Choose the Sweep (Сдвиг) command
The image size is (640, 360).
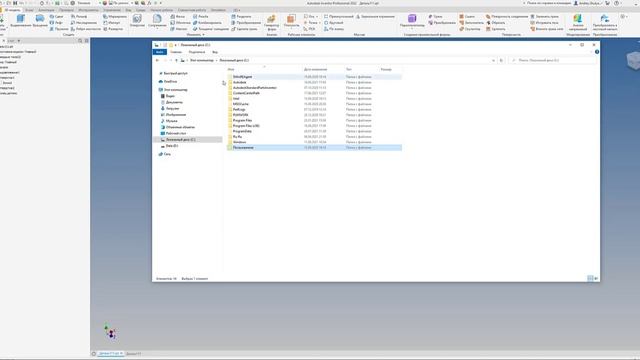(x=56, y=17)
